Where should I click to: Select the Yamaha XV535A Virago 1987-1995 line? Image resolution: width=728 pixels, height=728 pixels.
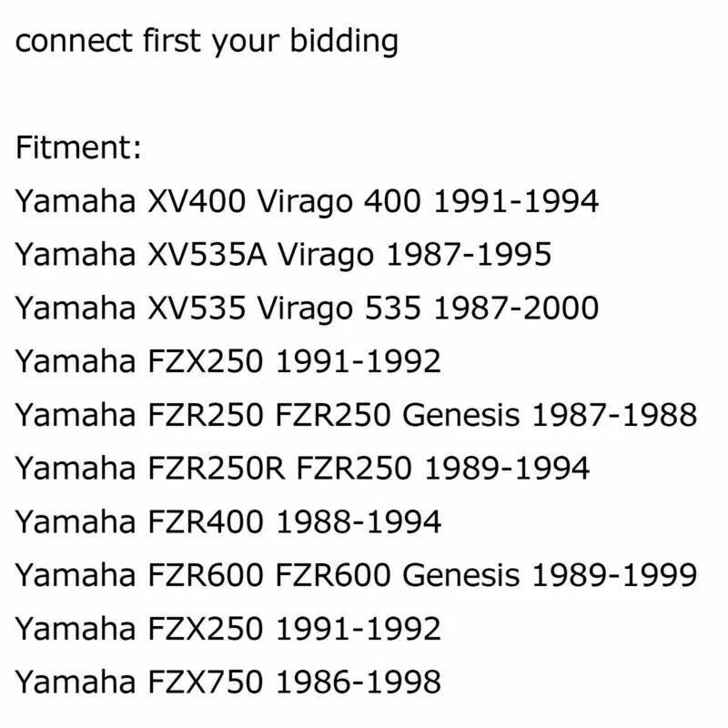click(283, 257)
